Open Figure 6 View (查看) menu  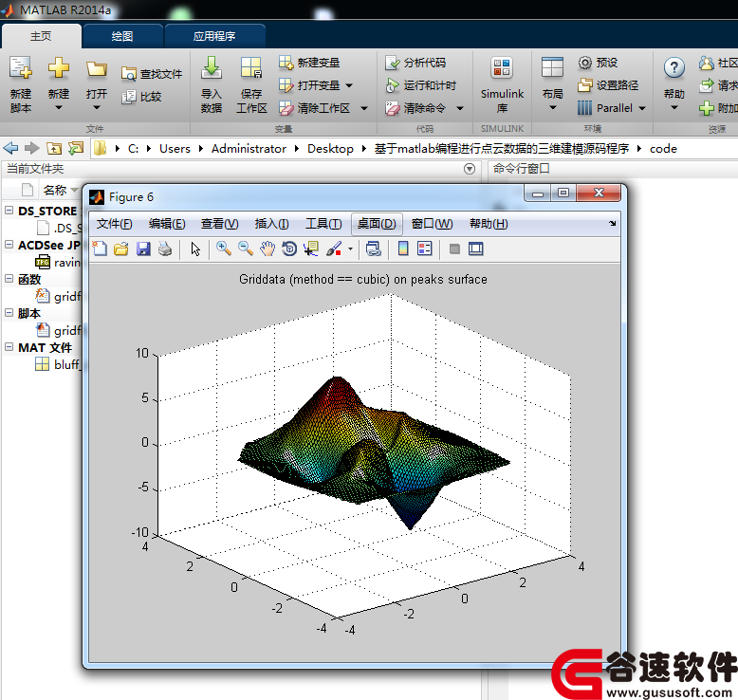click(x=220, y=224)
